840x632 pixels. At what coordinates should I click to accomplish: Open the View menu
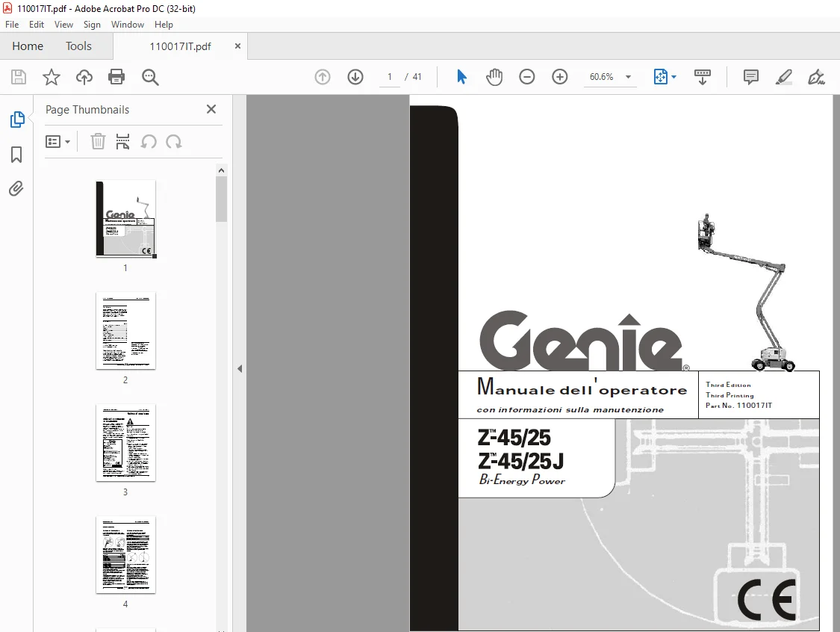(63, 25)
